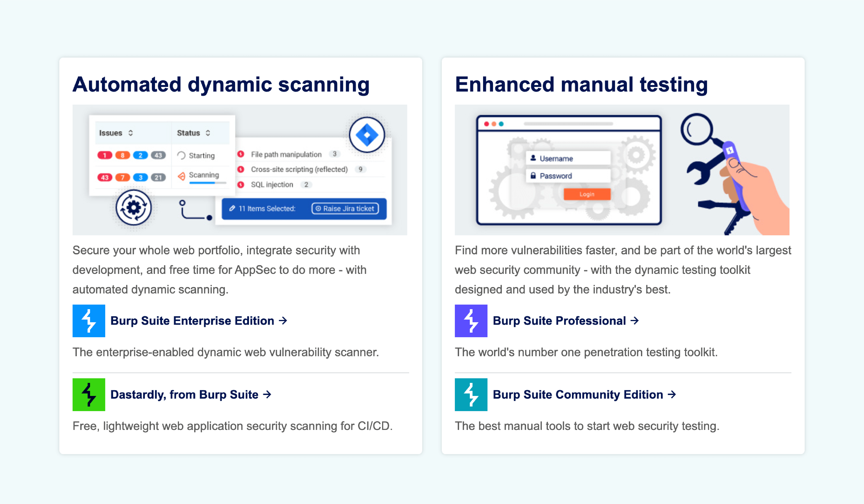Click the blue badge showing 3 issues
The image size is (864, 504).
pos(140,177)
